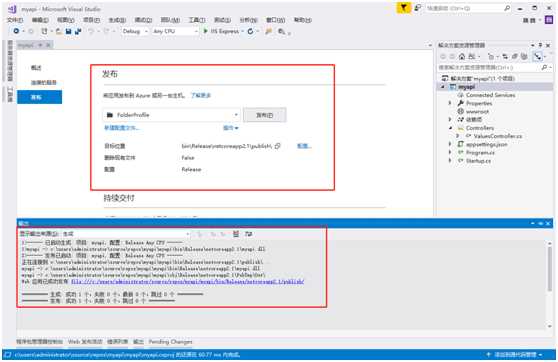Toggle Word Wrap icon in Output toolbar

tap(248, 234)
